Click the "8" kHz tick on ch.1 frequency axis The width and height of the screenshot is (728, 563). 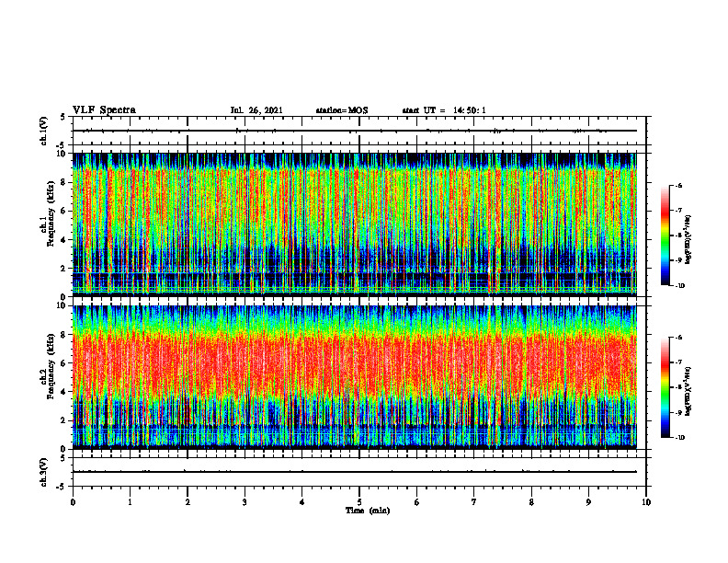click(x=63, y=182)
